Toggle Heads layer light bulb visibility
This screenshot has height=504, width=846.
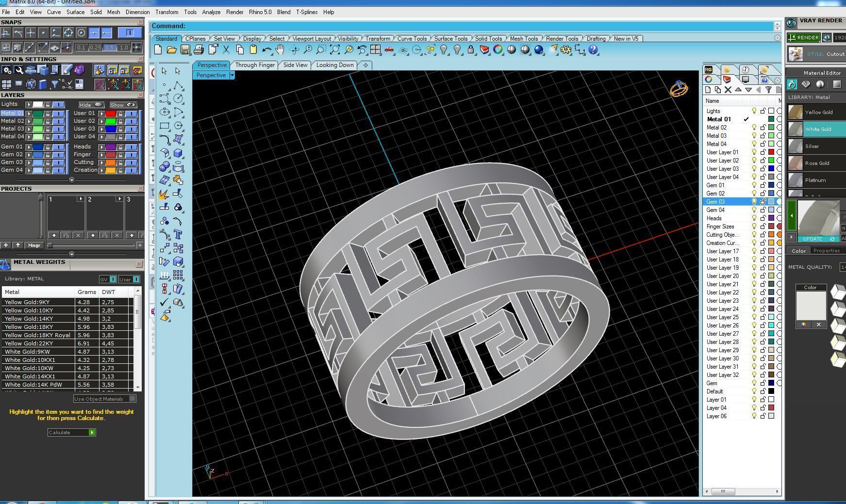click(x=754, y=218)
